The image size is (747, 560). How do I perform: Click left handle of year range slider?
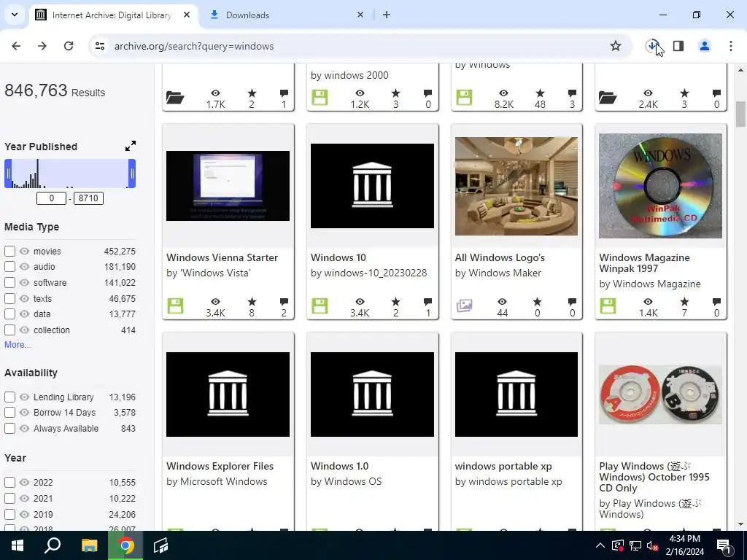(x=7, y=174)
